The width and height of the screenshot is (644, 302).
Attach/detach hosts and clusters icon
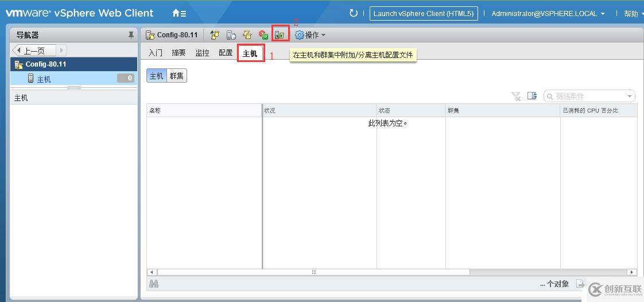pos(280,36)
